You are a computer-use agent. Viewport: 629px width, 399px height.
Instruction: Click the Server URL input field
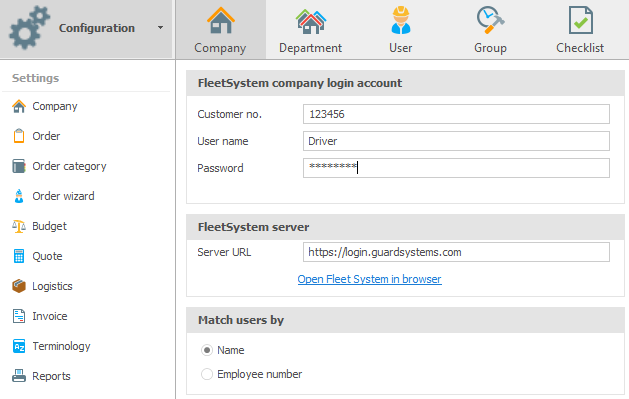pyautogui.click(x=456, y=252)
